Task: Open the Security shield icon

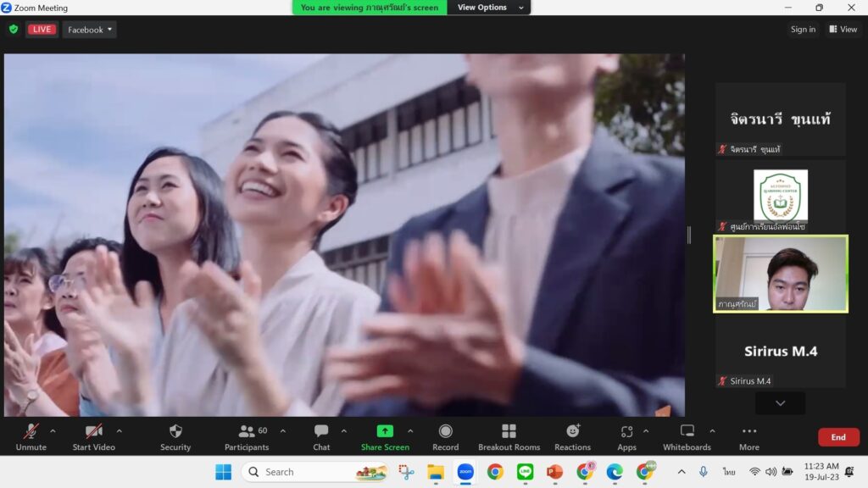Action: 175,432
